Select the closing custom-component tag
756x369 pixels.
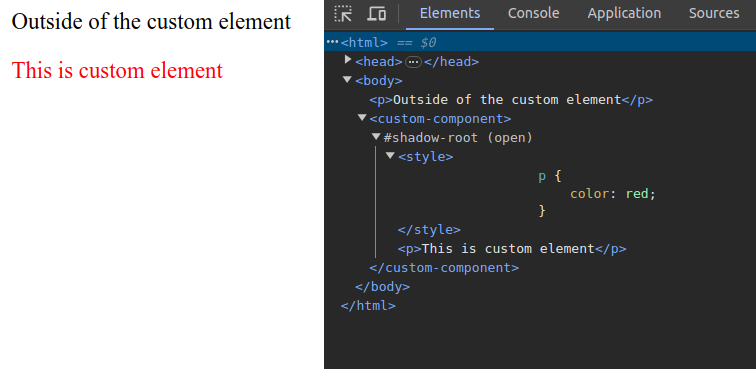tap(444, 268)
